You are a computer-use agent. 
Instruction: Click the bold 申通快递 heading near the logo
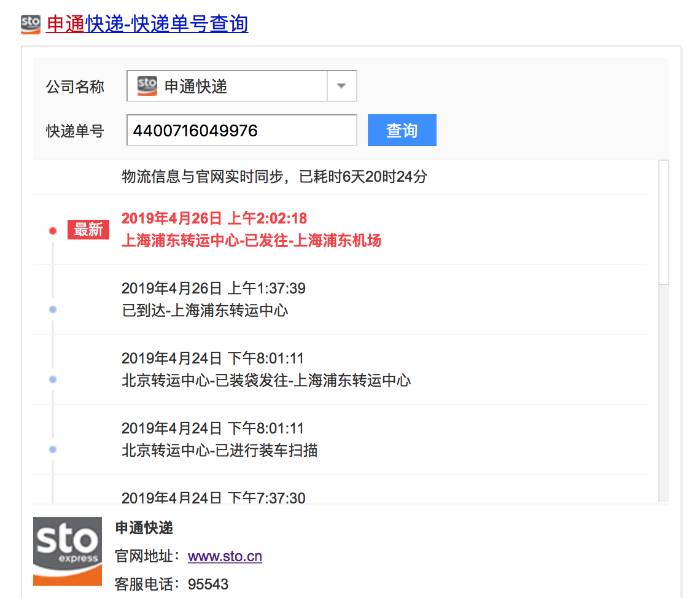144,528
